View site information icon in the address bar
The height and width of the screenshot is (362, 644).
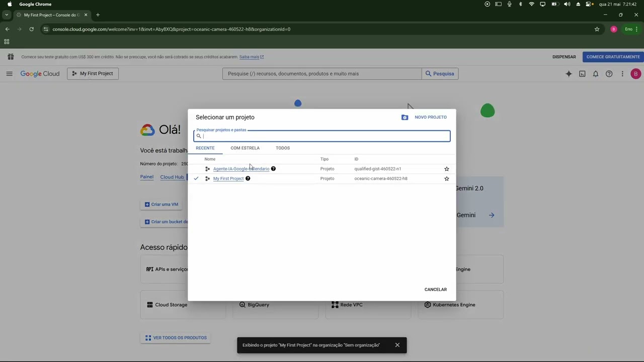pos(46,29)
